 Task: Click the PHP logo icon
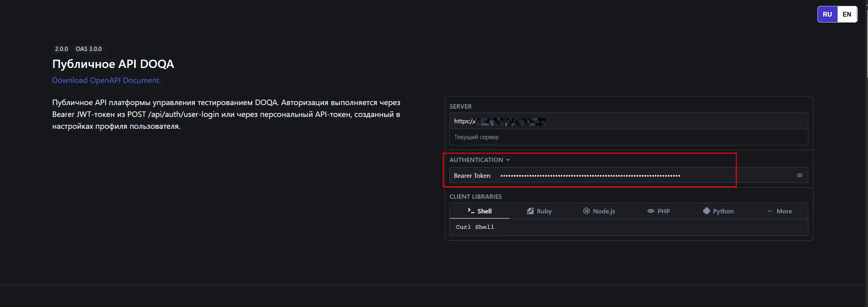651,211
